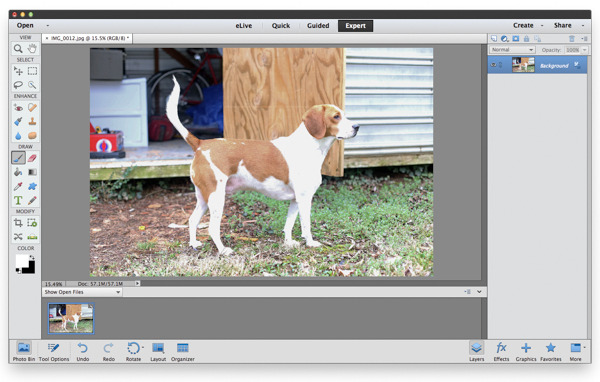
Task: Open the Normal blend mode dropdown
Action: (x=512, y=50)
